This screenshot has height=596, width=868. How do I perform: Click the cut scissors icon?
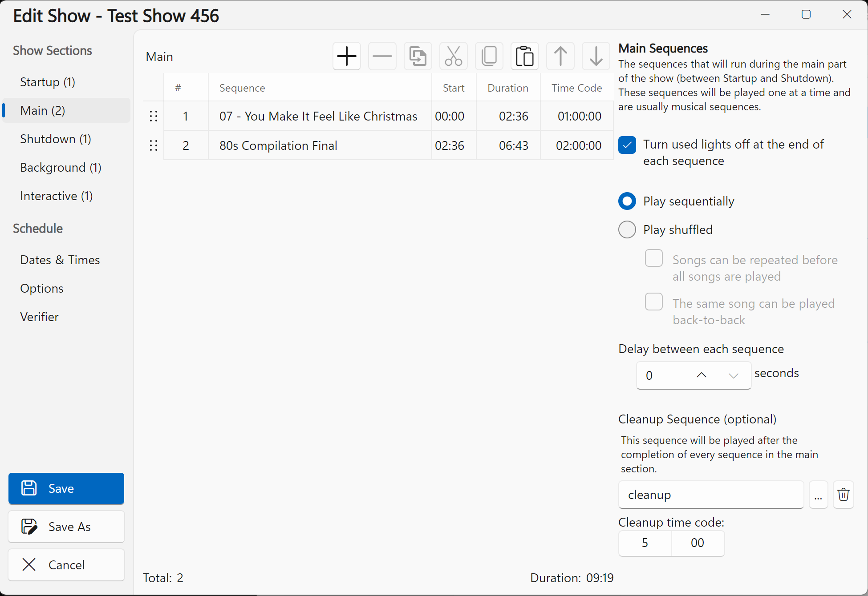(x=453, y=56)
